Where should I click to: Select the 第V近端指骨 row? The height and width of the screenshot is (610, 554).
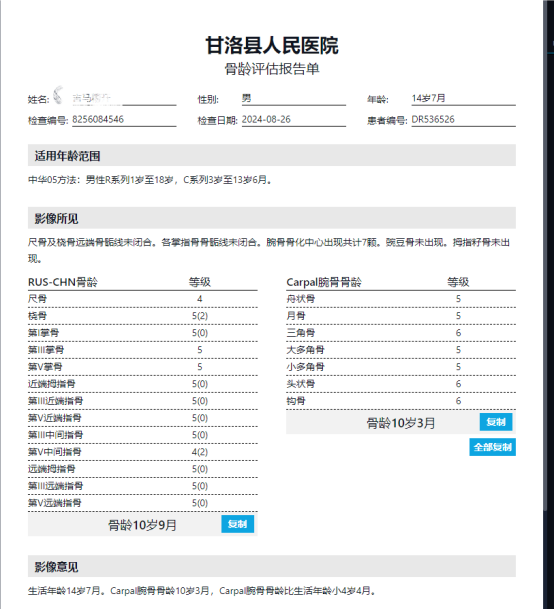click(x=143, y=418)
